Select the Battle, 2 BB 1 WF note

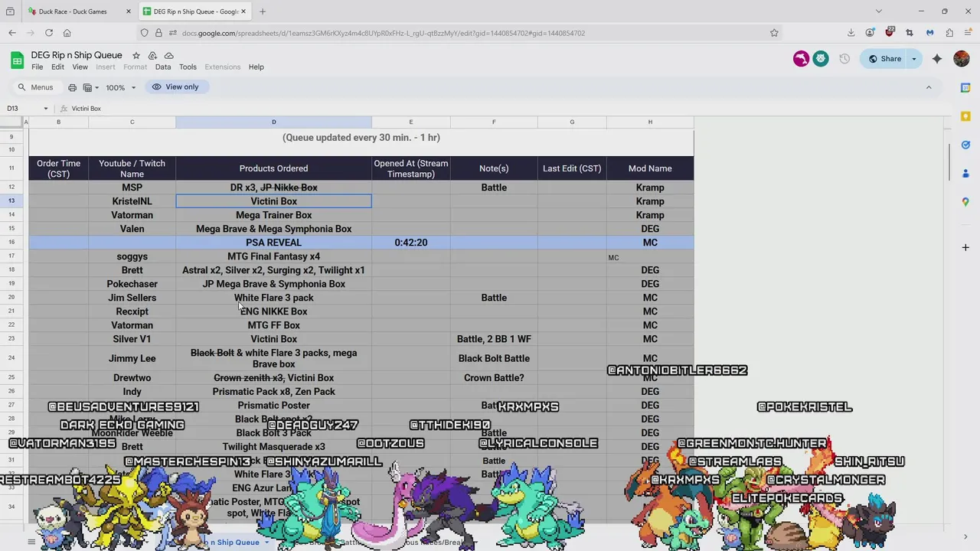(x=494, y=339)
